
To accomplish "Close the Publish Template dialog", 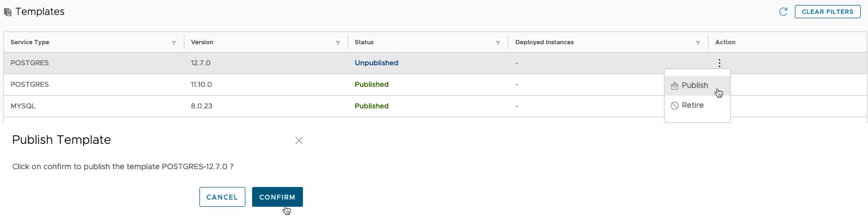I will (x=299, y=140).
